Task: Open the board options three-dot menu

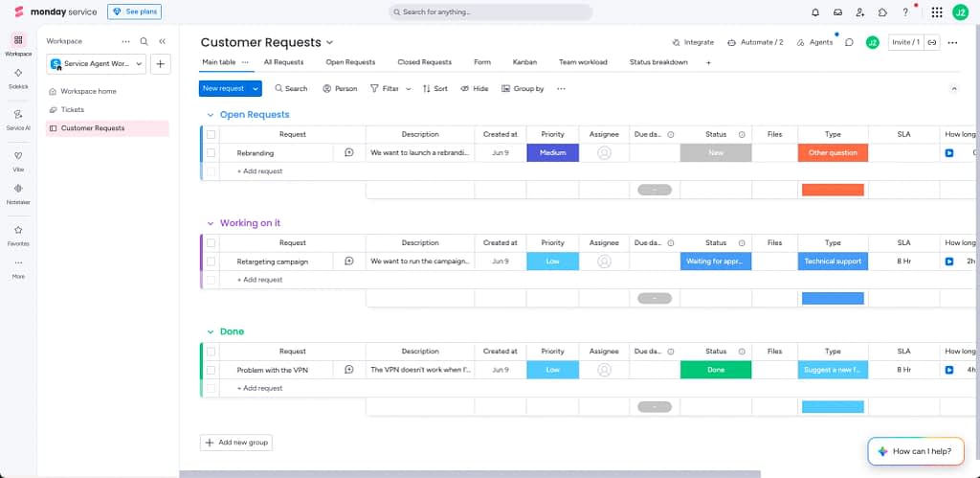Action: tap(952, 42)
